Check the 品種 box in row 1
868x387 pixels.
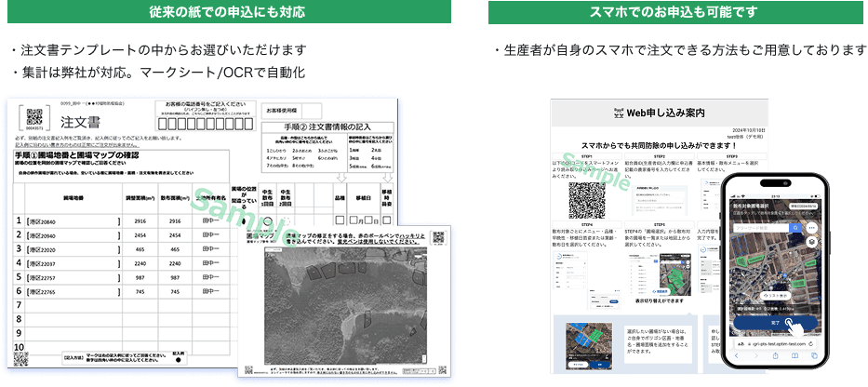pyautogui.click(x=340, y=220)
